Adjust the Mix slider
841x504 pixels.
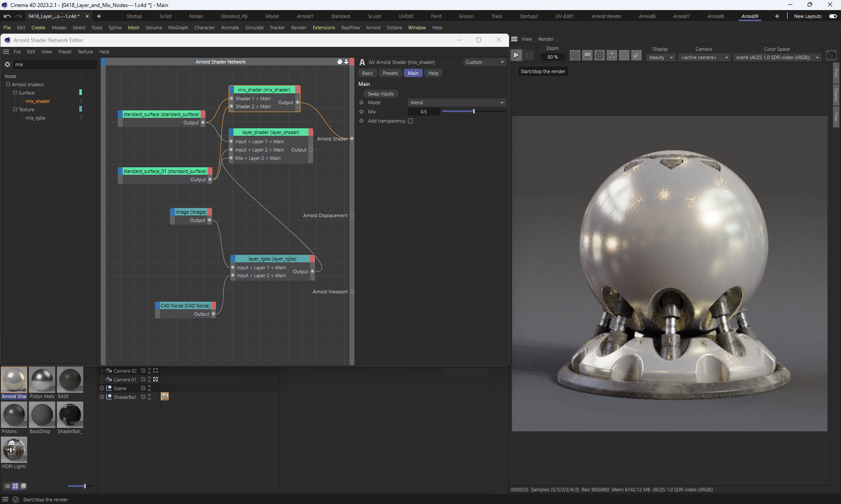(474, 112)
